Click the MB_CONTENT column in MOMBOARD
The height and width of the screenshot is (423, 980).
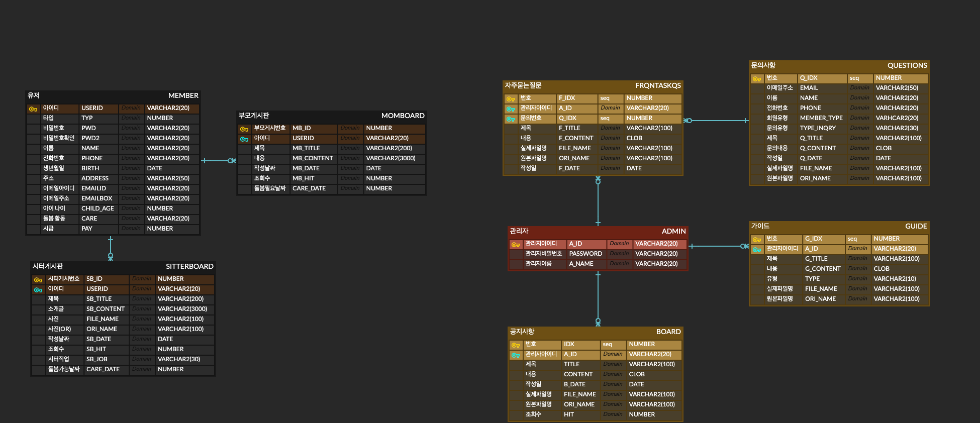coord(313,158)
